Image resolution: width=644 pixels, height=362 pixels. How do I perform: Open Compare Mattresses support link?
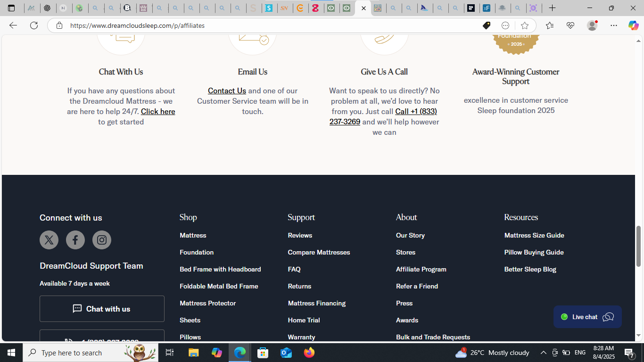319,252
